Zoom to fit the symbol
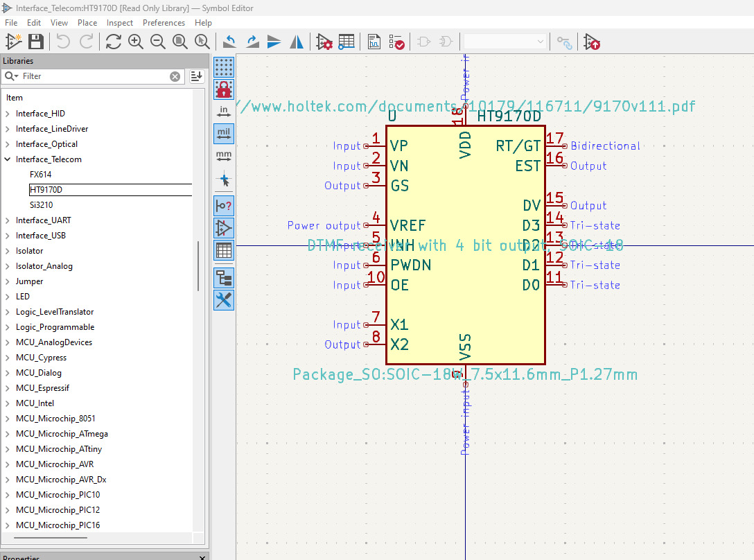The image size is (754, 560). 180,42
